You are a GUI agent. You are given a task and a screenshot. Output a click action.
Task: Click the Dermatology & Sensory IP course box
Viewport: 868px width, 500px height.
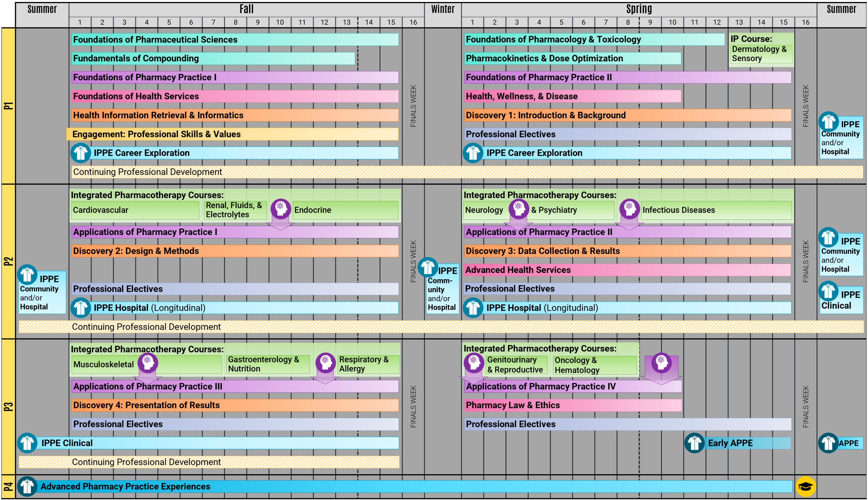click(x=761, y=54)
